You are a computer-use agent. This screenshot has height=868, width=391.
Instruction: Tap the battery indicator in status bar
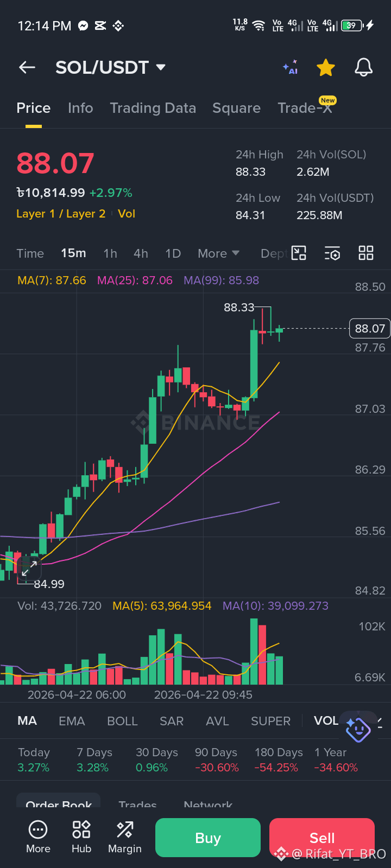352,25
